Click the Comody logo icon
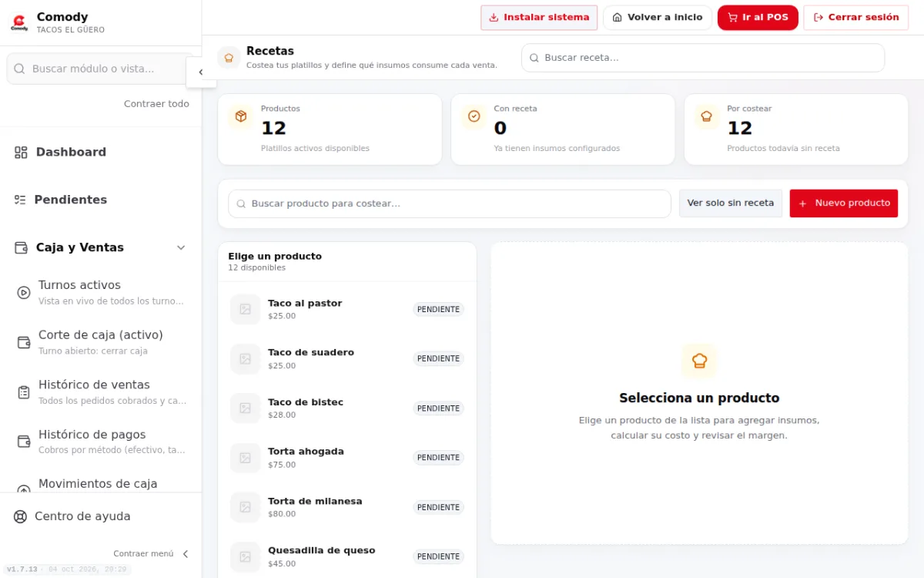Image resolution: width=924 pixels, height=578 pixels. [19, 22]
